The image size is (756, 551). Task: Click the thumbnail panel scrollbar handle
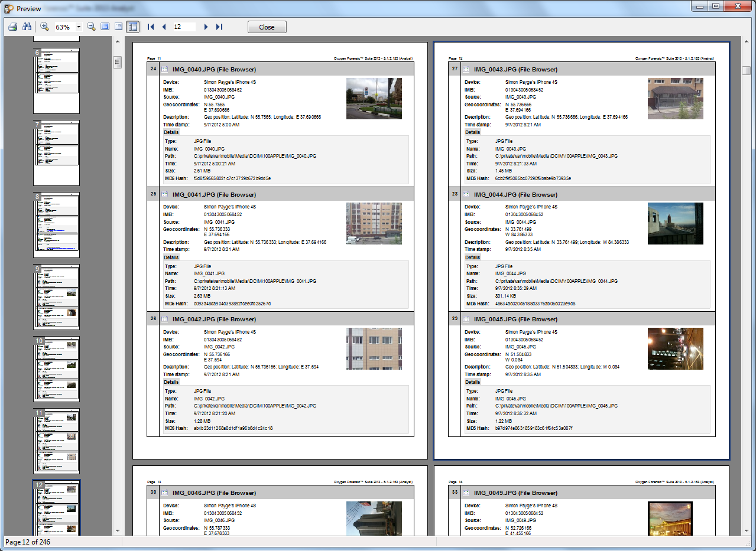pos(117,62)
